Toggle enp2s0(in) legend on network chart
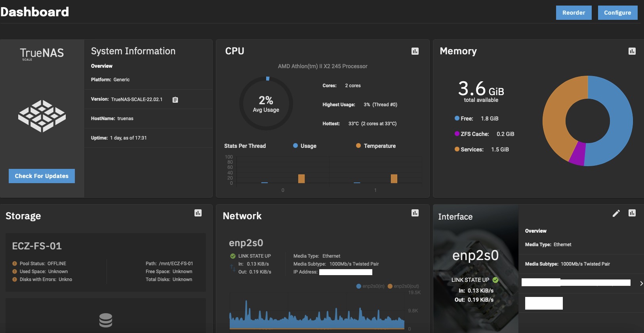644x333 pixels. (x=370, y=286)
